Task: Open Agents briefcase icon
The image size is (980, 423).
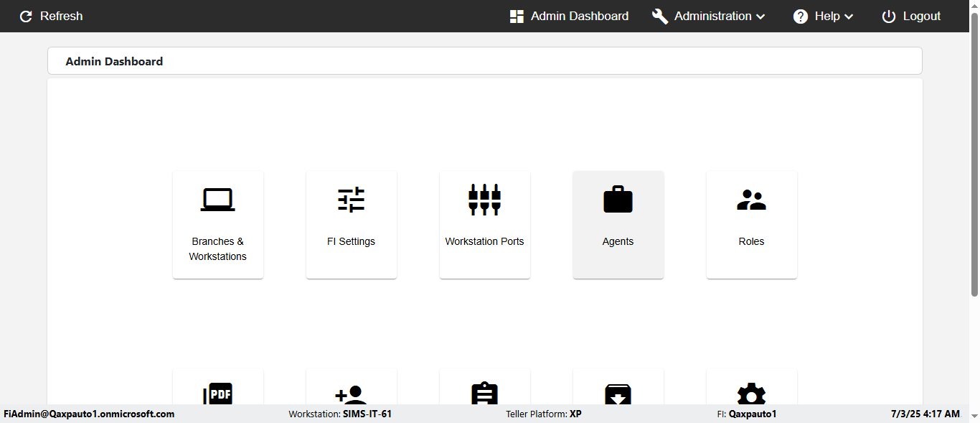Action: pyautogui.click(x=618, y=200)
